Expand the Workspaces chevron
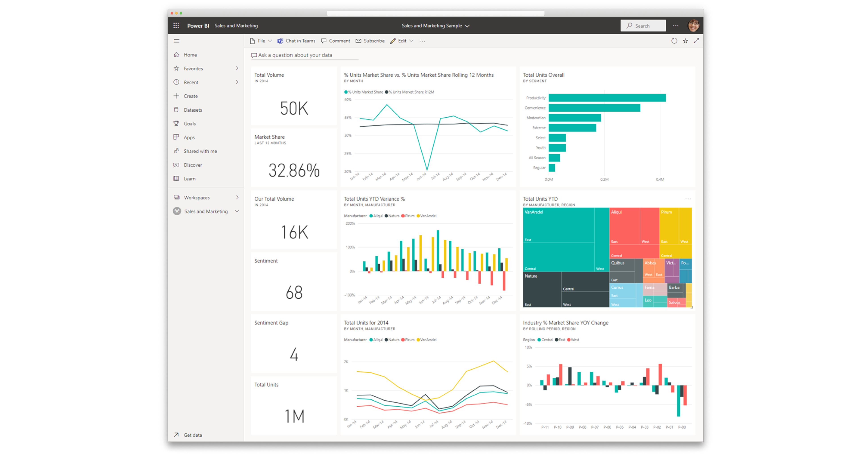Screen dimensions: 868x458 click(237, 197)
